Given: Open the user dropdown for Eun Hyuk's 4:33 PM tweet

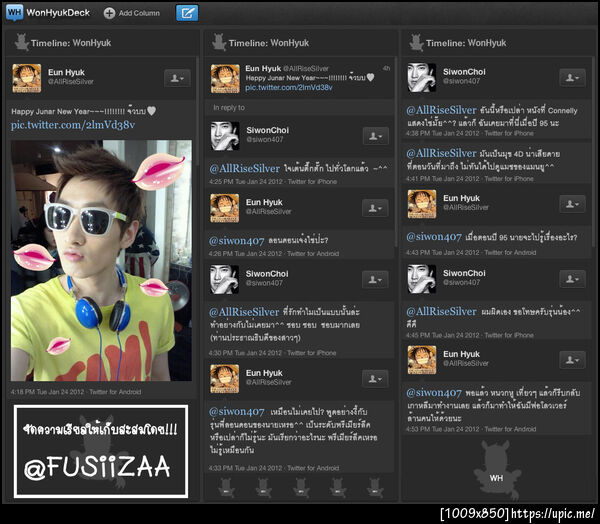Looking at the screenshot, I should (375, 379).
